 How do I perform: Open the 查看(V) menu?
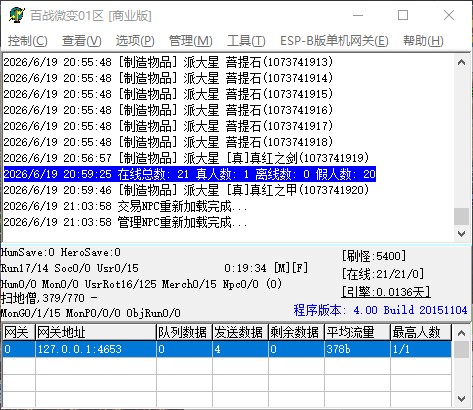[x=81, y=41]
